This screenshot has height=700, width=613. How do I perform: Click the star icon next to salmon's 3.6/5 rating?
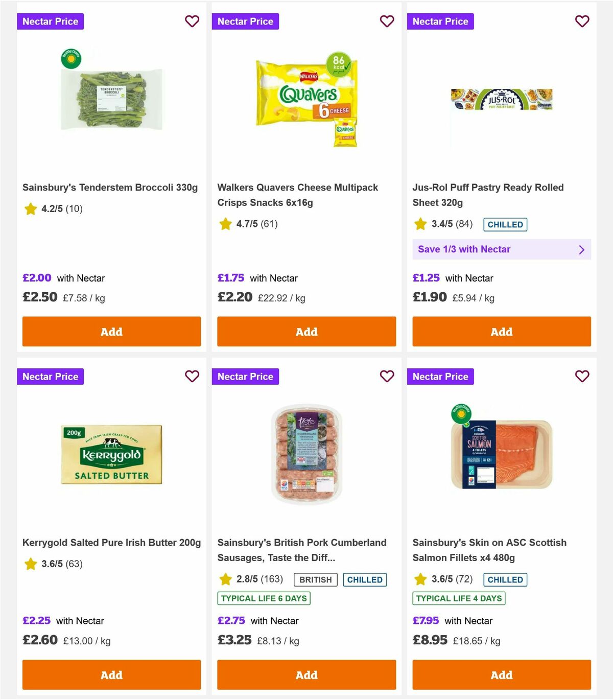click(x=420, y=580)
